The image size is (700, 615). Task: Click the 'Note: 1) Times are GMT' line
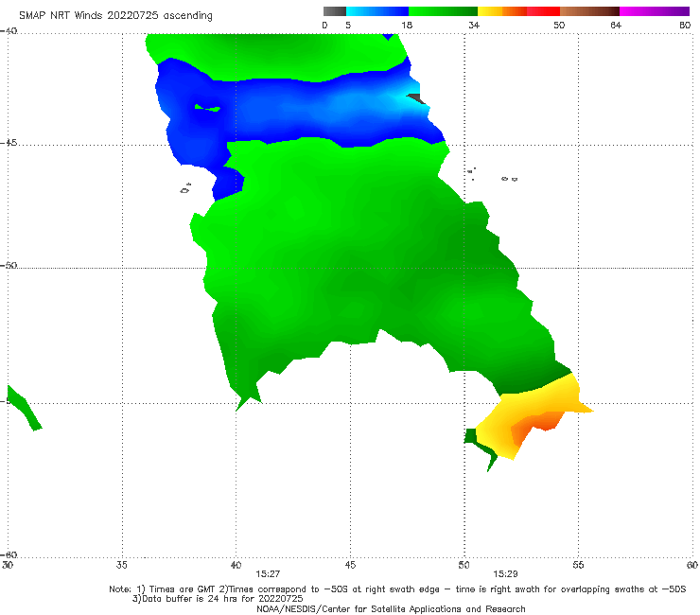click(x=397, y=589)
